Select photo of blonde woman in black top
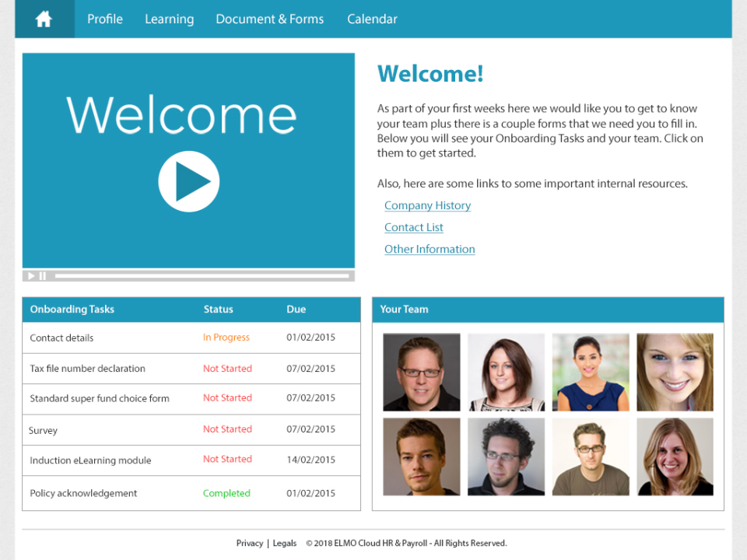 675,457
